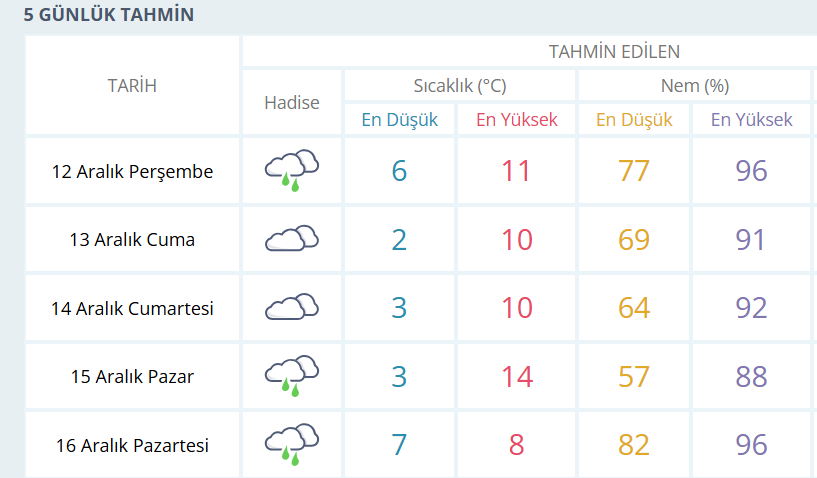The width and height of the screenshot is (817, 478).
Task: Click the orange En Düşük humidity header
Action: [634, 119]
